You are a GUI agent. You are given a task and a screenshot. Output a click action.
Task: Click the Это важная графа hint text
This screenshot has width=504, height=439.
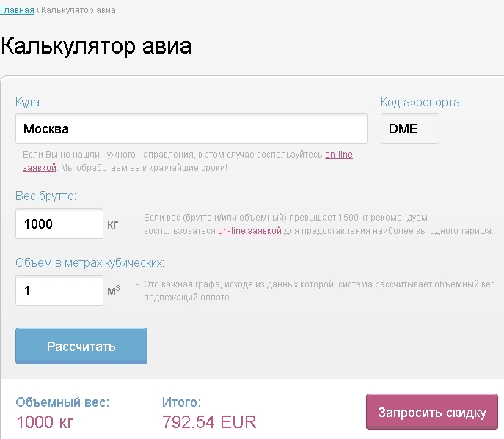[319, 291]
